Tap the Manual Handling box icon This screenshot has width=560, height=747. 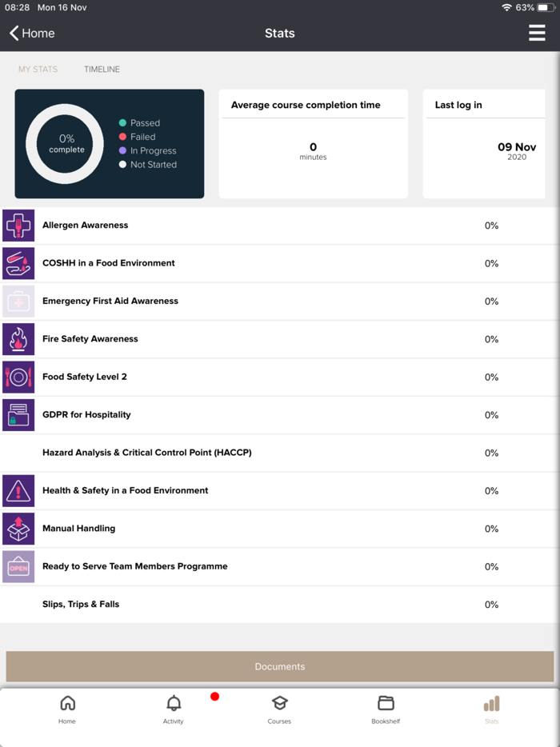pos(18,529)
